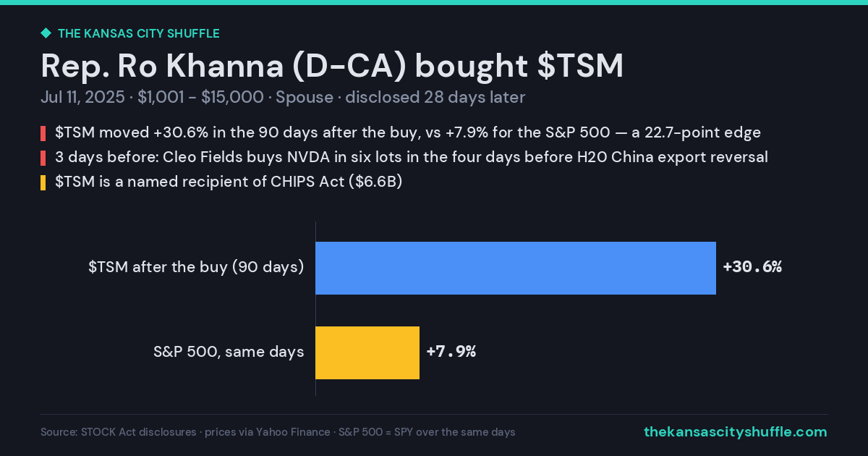Click the "$TSM after the buy (90 days)" label
Screen dimensions: 868x456
196,267
